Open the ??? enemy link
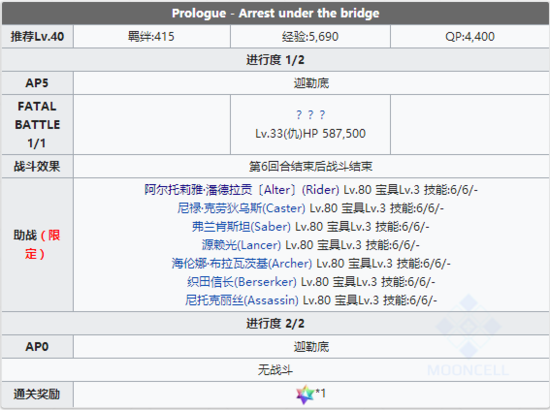 310,115
